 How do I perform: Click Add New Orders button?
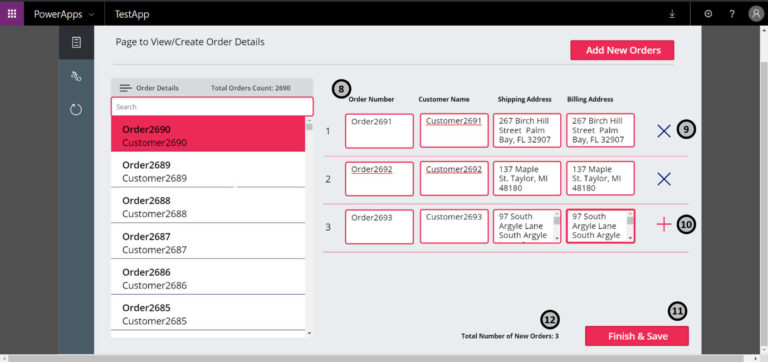(x=622, y=50)
